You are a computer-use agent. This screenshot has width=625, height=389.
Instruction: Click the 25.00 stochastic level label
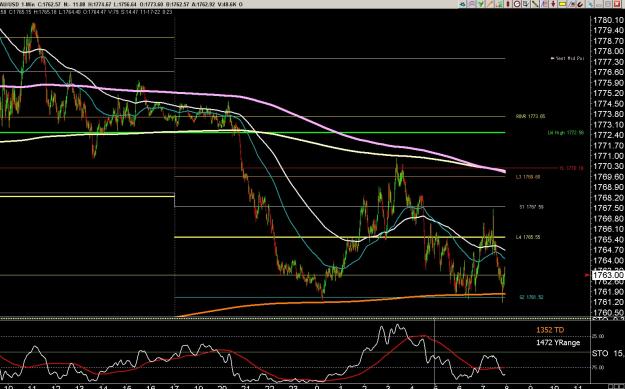click(x=597, y=336)
